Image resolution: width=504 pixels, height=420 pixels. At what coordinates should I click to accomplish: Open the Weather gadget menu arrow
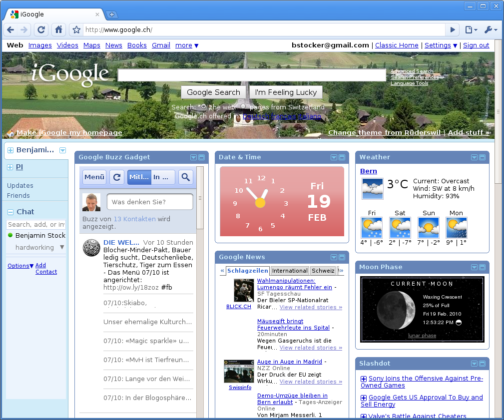[474, 157]
